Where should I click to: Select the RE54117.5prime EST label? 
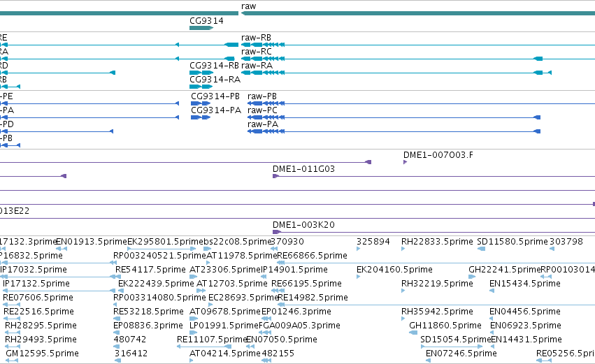150,270
